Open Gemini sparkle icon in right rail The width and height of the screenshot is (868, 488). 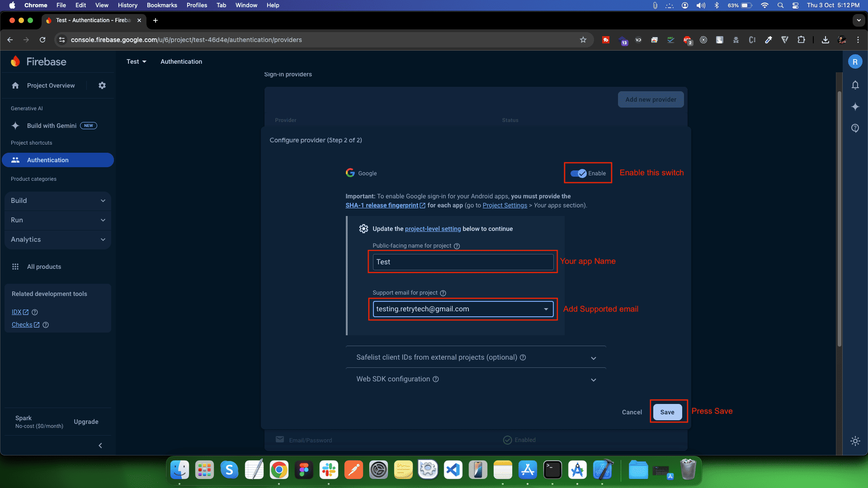855,107
